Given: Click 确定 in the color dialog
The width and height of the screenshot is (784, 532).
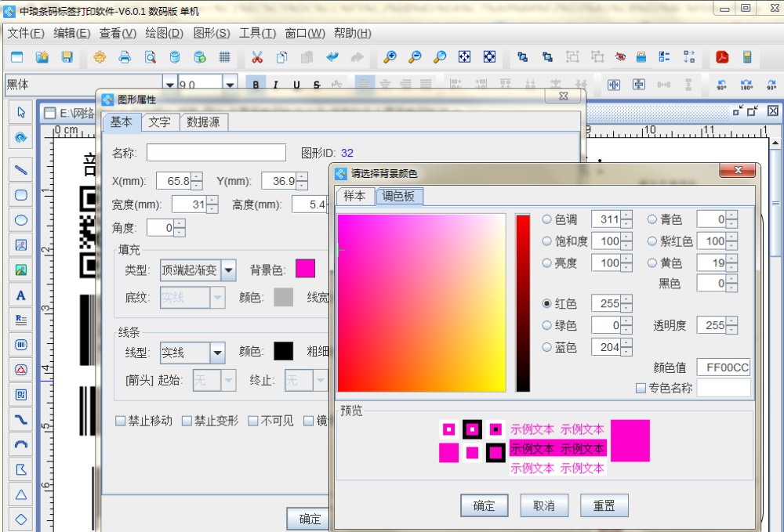Looking at the screenshot, I should 484,505.
